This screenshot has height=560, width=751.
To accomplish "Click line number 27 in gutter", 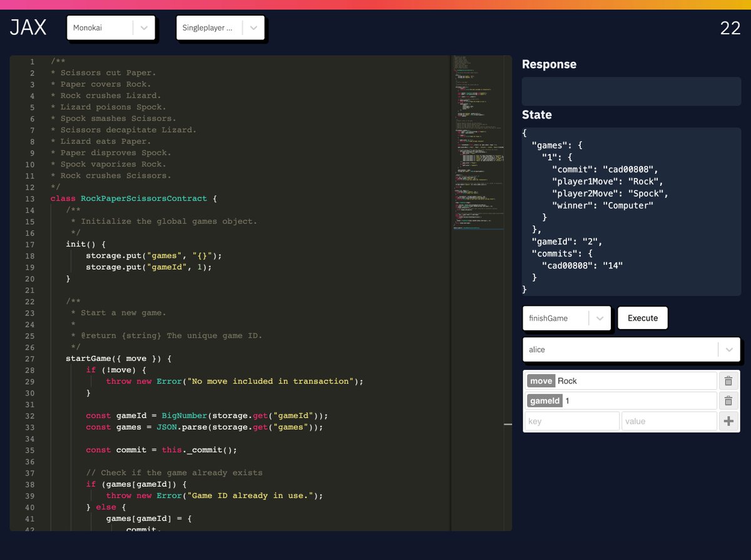I will click(30, 359).
